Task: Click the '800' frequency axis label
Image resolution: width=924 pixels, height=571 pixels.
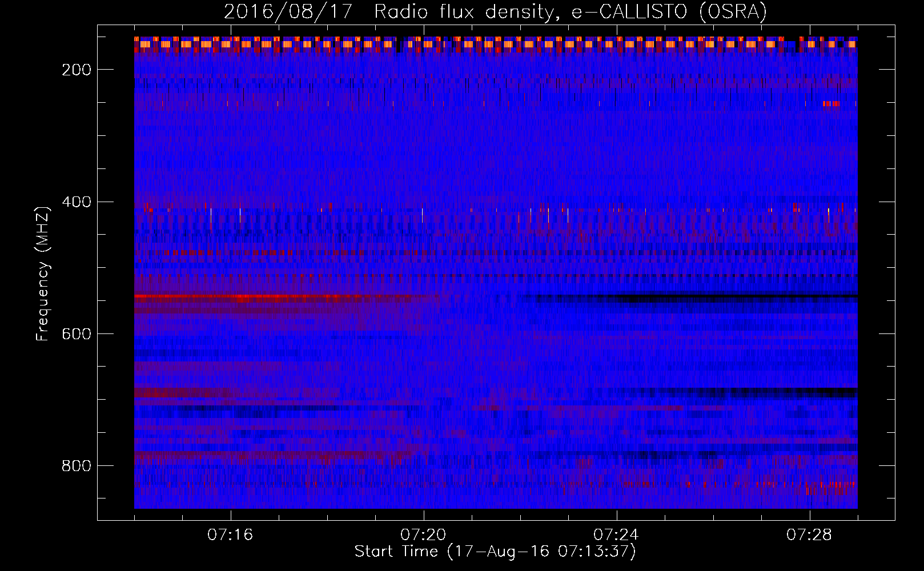Action: tap(77, 466)
